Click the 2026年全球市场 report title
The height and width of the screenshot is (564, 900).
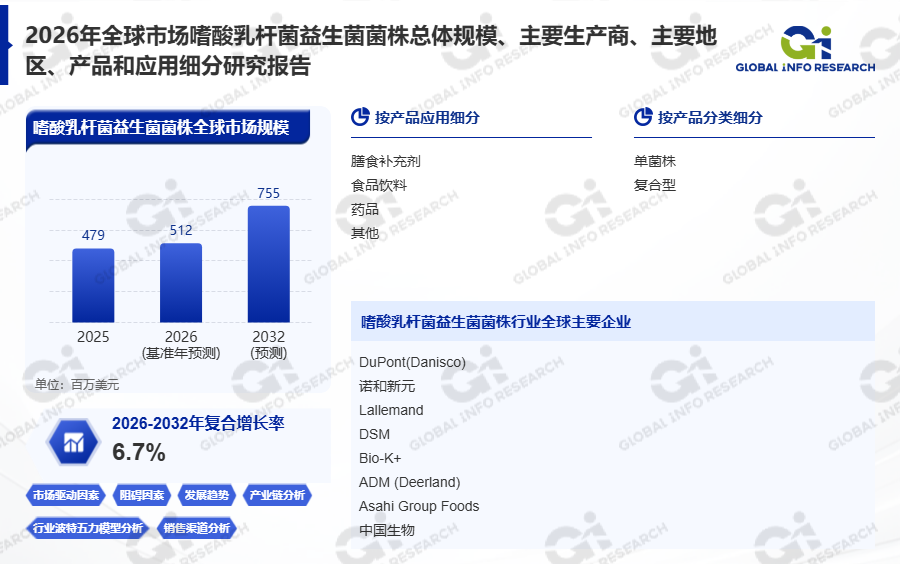click(x=371, y=50)
